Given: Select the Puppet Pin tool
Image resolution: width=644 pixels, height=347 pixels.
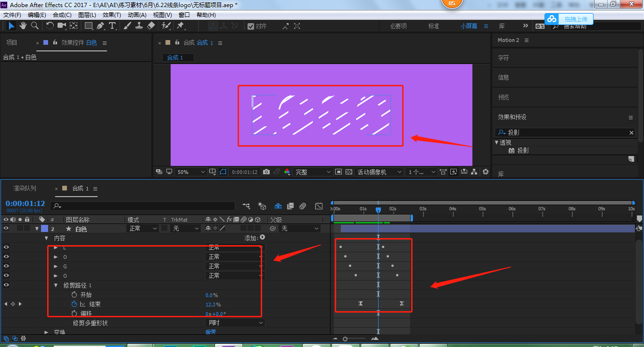Looking at the screenshot, I should tap(180, 25).
